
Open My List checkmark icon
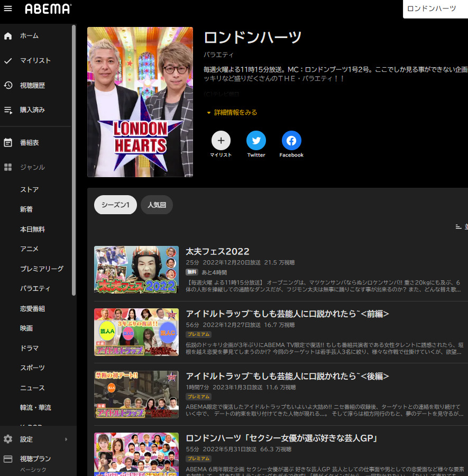tap(8, 61)
